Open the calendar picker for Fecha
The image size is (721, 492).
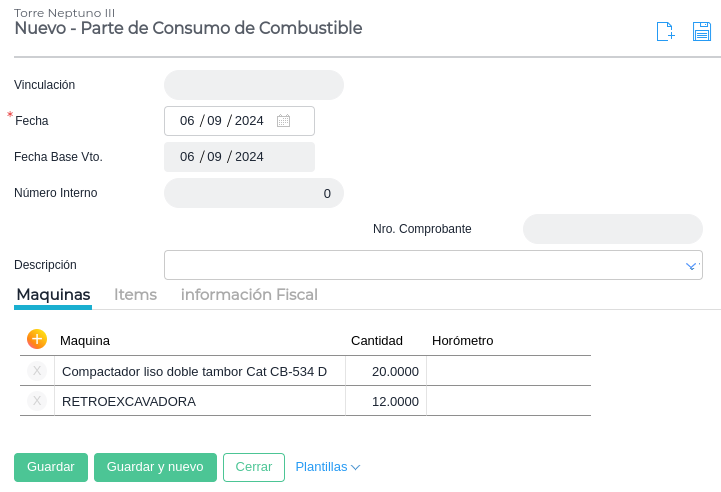[x=283, y=121]
